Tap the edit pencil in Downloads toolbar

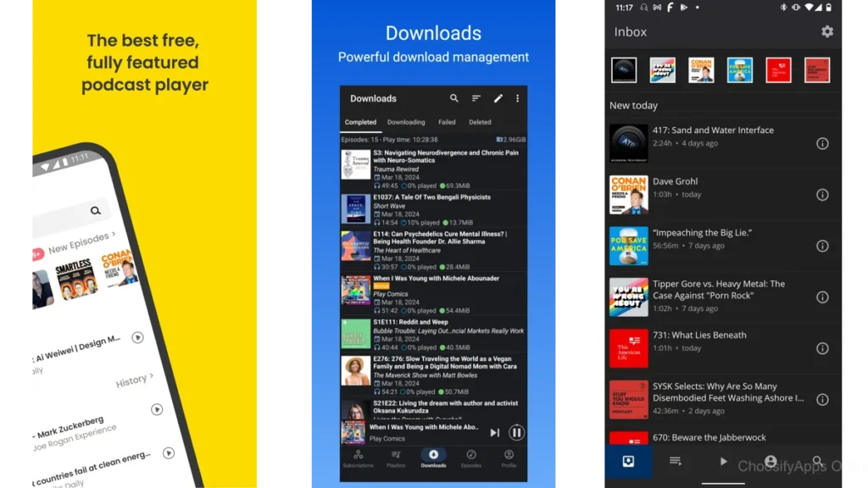(498, 97)
